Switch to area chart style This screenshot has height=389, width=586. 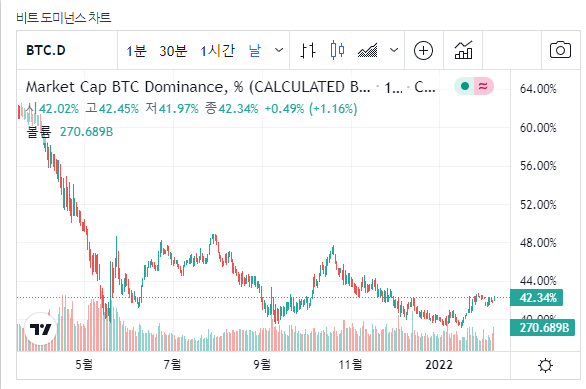pos(367,50)
